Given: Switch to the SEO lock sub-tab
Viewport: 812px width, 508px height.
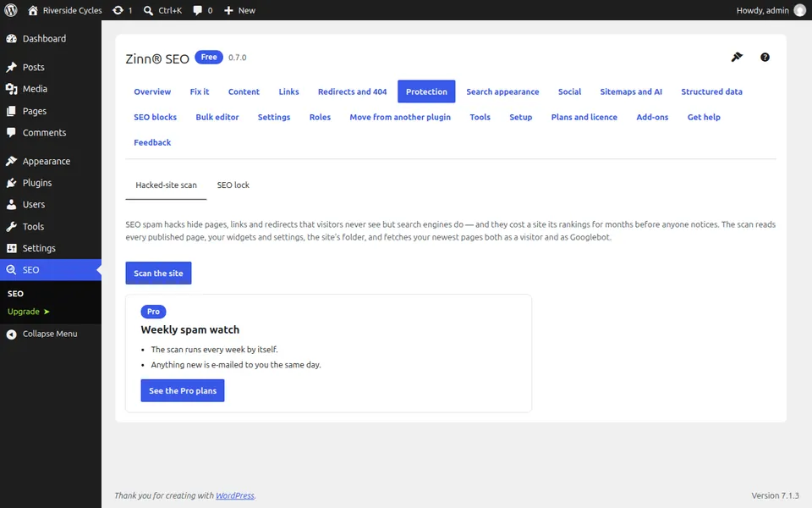Looking at the screenshot, I should tap(233, 185).
